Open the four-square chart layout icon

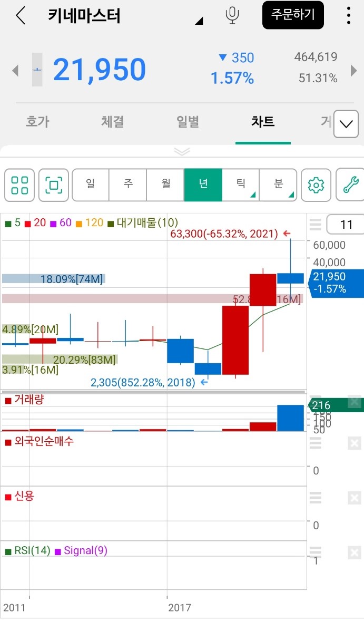click(x=20, y=185)
